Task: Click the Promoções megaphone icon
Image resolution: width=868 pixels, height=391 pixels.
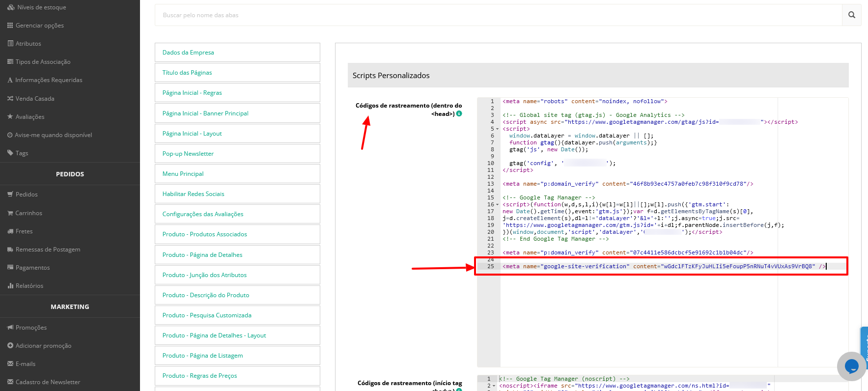Action: click(x=10, y=328)
